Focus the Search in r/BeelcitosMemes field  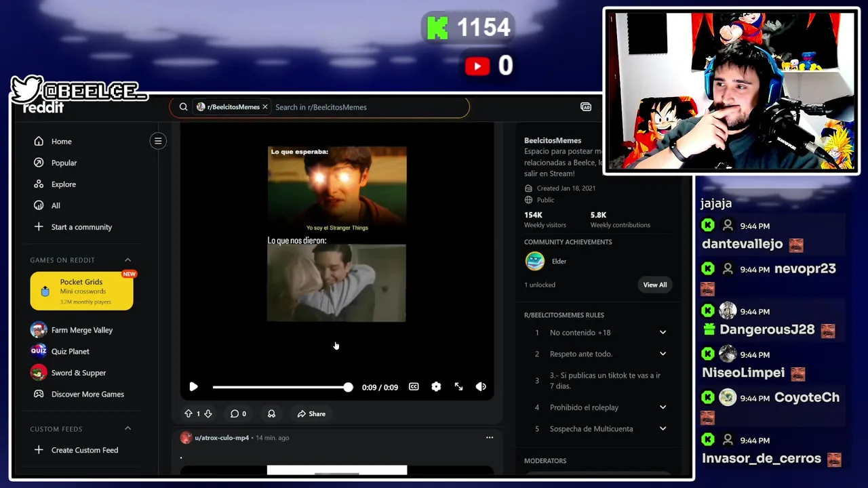370,107
